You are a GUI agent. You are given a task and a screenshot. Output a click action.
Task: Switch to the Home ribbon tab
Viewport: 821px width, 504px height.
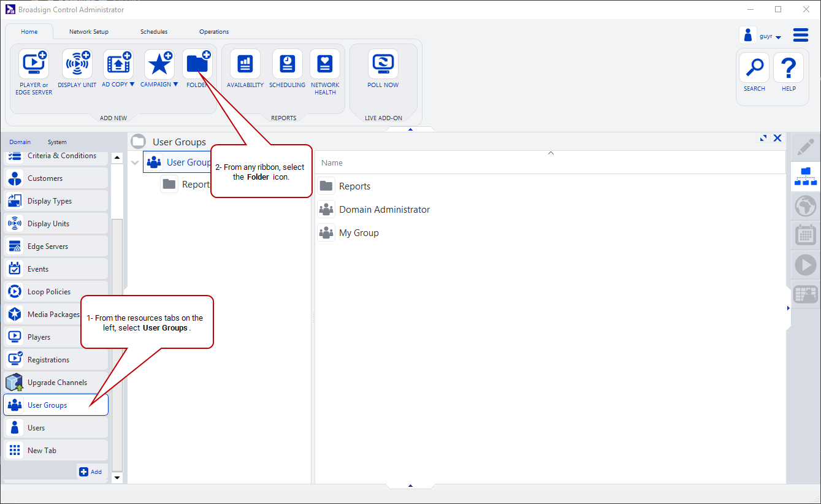[29, 32]
